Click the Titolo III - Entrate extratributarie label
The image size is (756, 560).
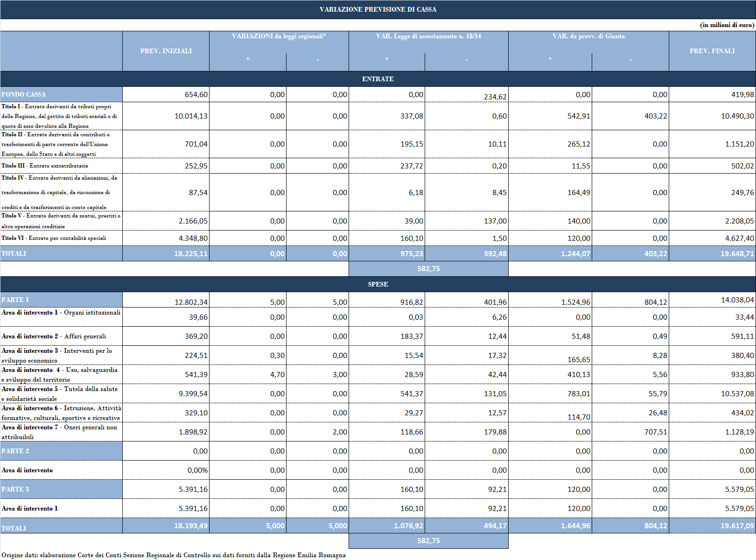(x=45, y=166)
